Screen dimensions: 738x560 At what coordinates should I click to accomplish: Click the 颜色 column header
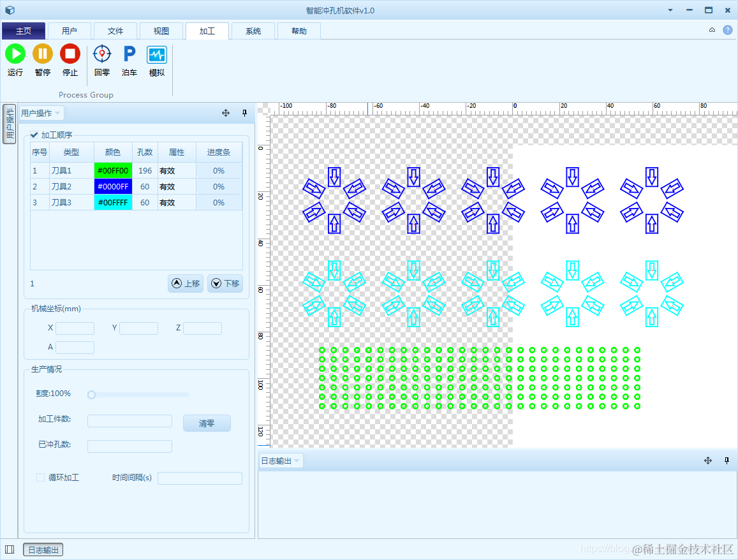click(x=113, y=152)
